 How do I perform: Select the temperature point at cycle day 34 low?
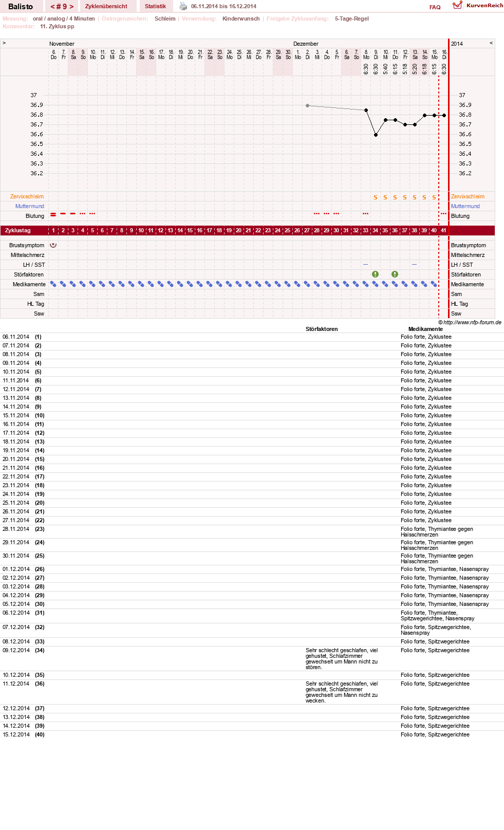click(x=376, y=135)
